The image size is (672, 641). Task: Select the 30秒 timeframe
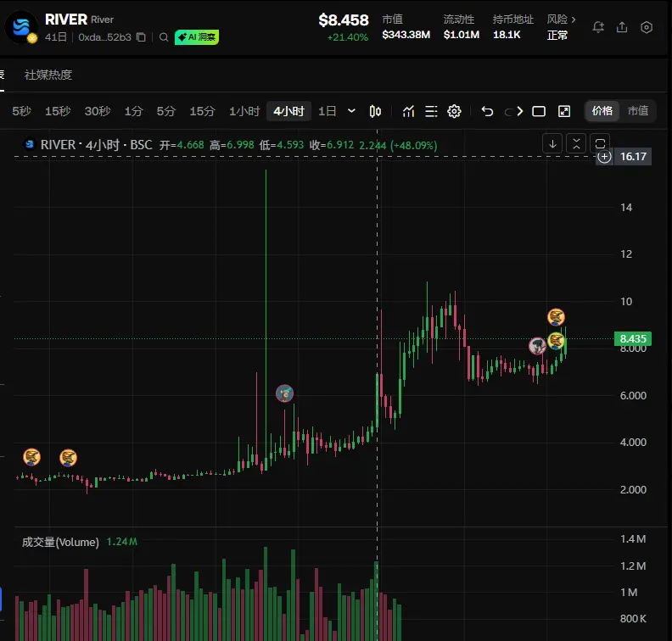(98, 111)
